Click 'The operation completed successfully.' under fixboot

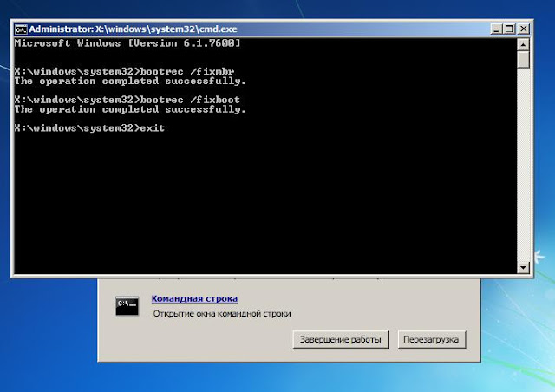pyautogui.click(x=130, y=109)
